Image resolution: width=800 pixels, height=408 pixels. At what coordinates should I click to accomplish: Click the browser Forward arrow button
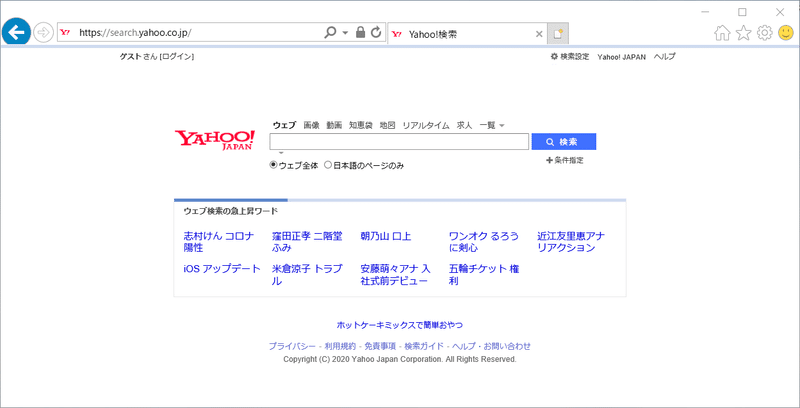pyautogui.click(x=43, y=33)
